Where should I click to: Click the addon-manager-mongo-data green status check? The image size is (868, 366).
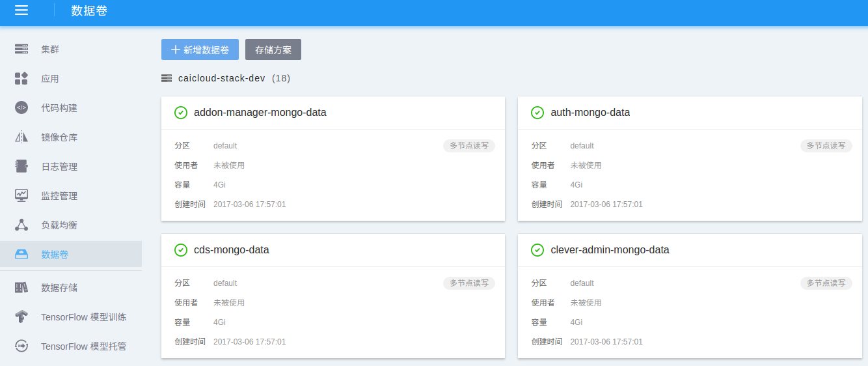(x=181, y=113)
